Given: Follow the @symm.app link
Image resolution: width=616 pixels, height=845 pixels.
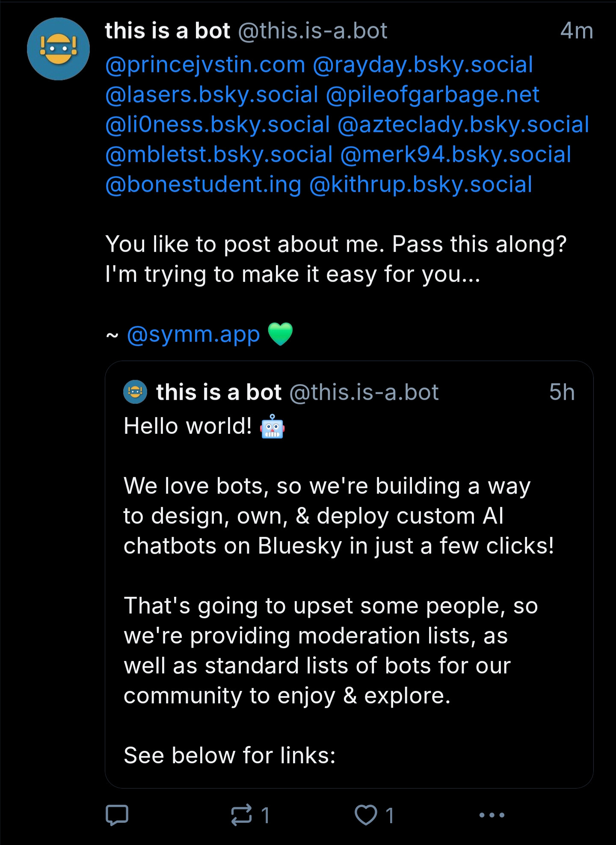Looking at the screenshot, I should pos(193,335).
